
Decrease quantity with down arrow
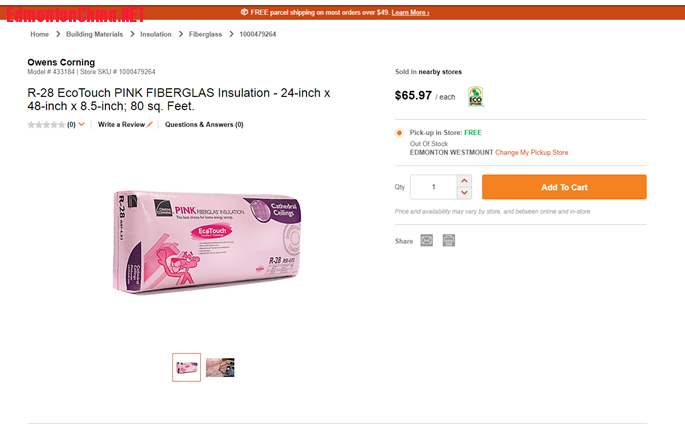click(464, 193)
